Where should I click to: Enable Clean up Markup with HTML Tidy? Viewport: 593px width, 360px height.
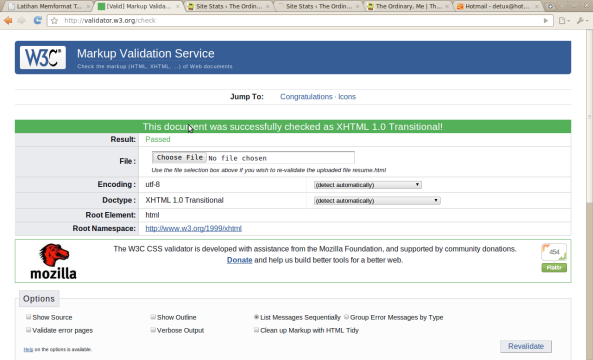[256, 330]
